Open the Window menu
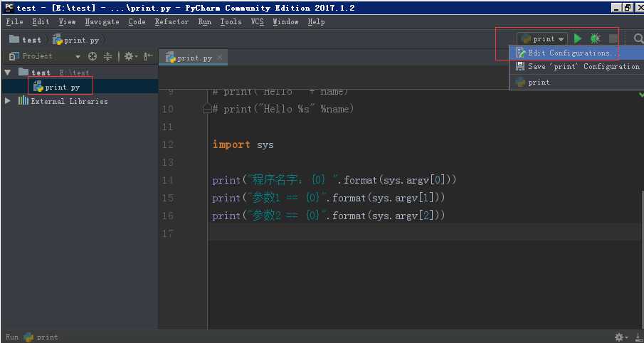 285,22
